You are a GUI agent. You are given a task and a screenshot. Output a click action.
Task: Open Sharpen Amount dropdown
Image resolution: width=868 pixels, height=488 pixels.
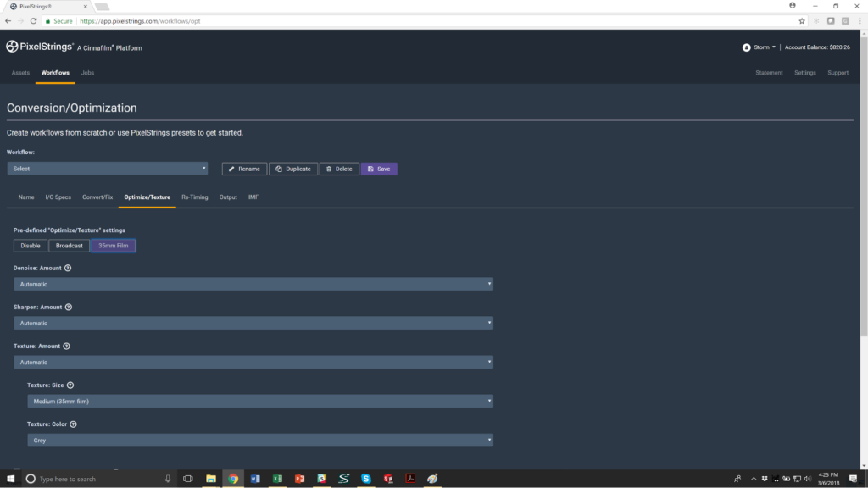click(x=253, y=323)
